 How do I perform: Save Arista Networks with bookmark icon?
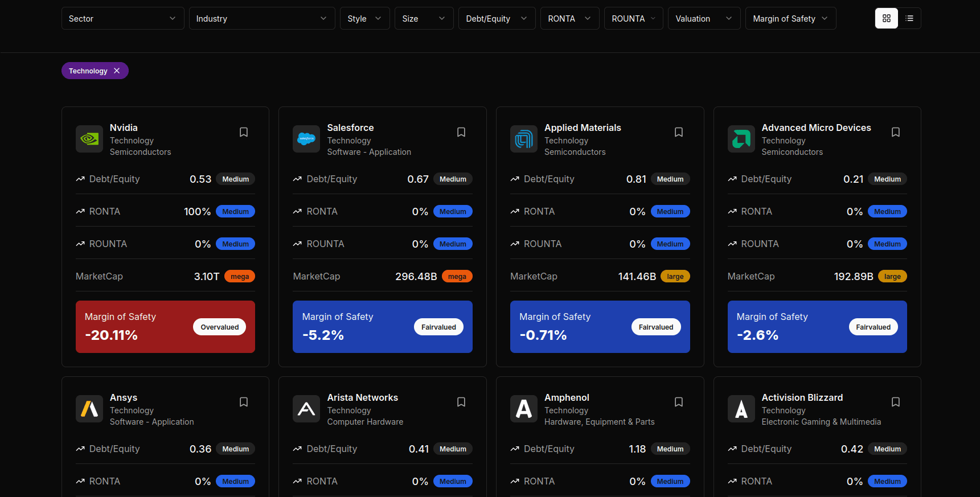tap(461, 402)
